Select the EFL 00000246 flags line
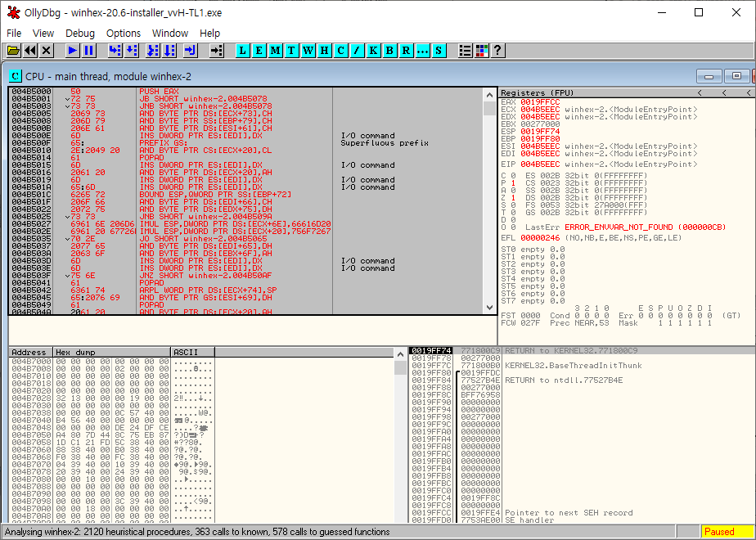The width and height of the screenshot is (756, 540). (x=593, y=238)
